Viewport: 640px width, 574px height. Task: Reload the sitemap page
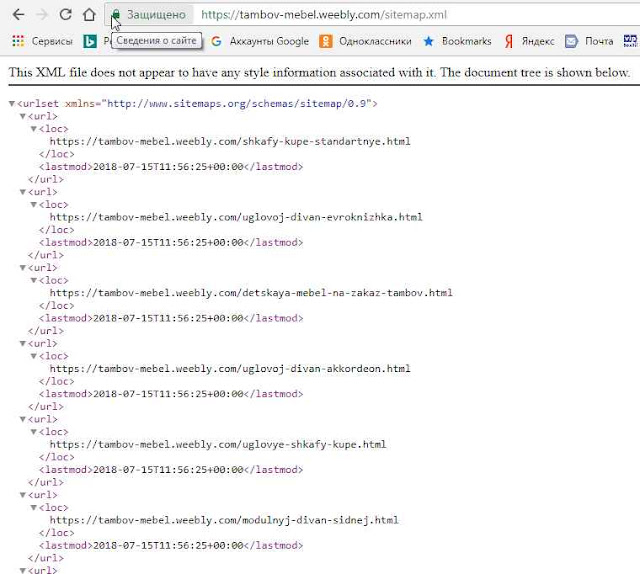(65, 14)
